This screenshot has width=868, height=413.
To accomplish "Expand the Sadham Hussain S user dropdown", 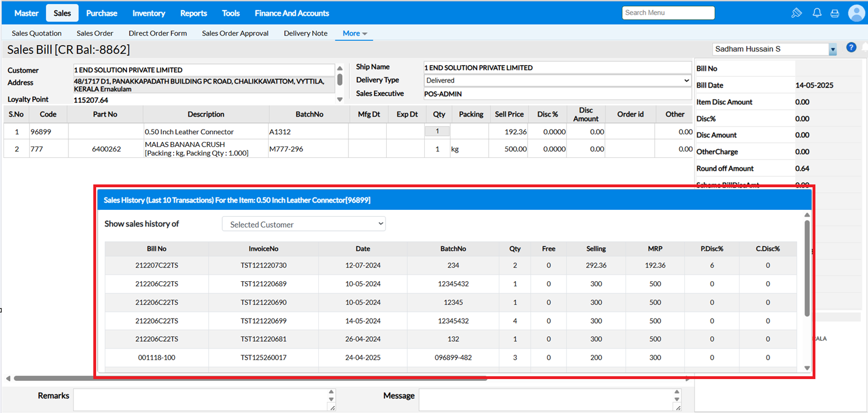I will [832, 50].
